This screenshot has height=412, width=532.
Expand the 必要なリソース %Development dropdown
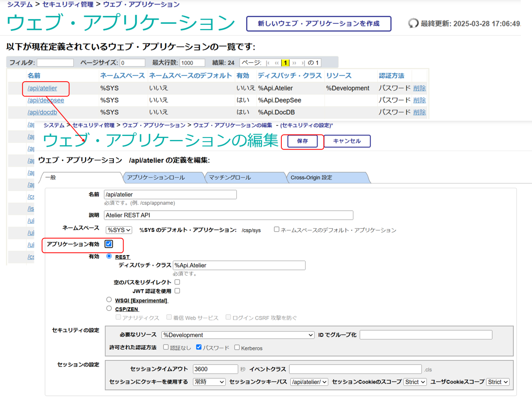pyautogui.click(x=238, y=335)
